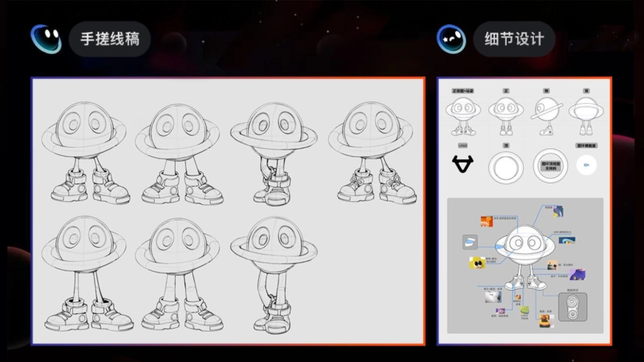Open the back view character drawing
This screenshot has height=362, width=644.
click(x=586, y=116)
